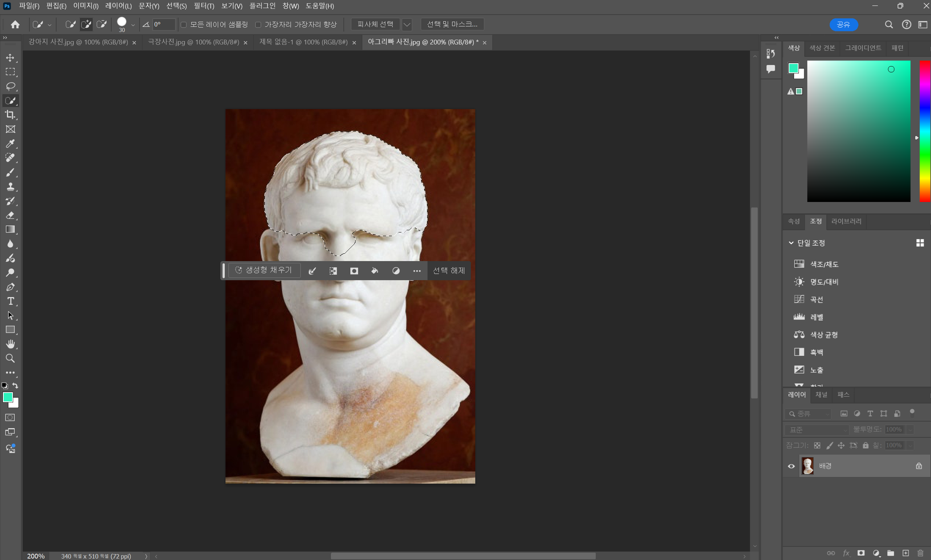Click the 생성형 채우기 button
This screenshot has width=931, height=560.
point(264,270)
